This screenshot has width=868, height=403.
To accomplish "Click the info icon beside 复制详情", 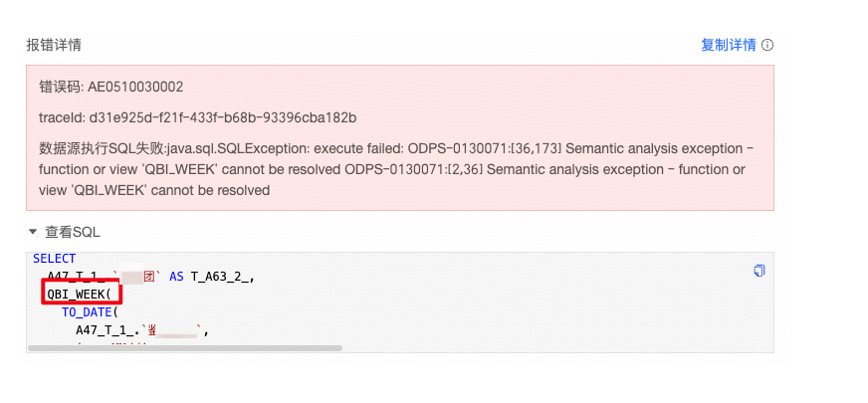I will 767,45.
